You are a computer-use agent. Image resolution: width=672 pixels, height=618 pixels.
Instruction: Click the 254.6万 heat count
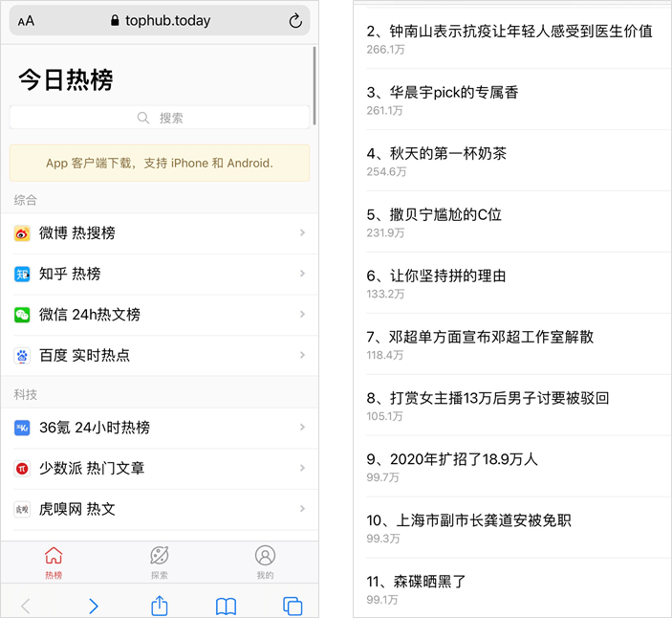pos(386,171)
